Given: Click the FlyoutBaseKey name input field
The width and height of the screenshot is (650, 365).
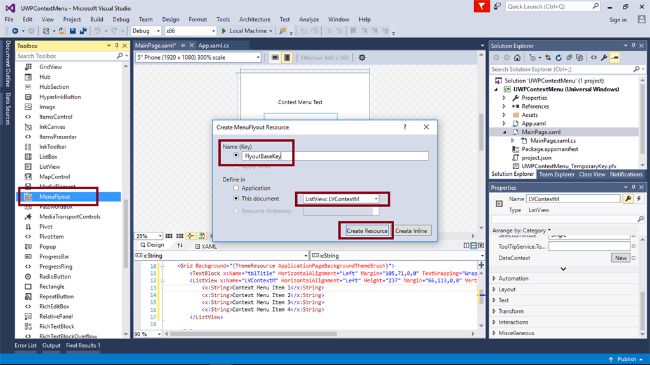Looking at the screenshot, I should (x=335, y=156).
